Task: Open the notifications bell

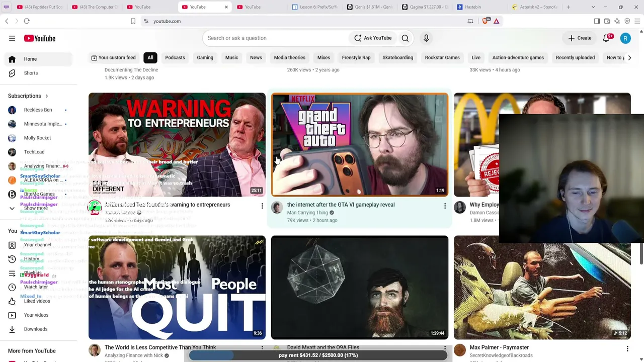Action: tap(607, 38)
